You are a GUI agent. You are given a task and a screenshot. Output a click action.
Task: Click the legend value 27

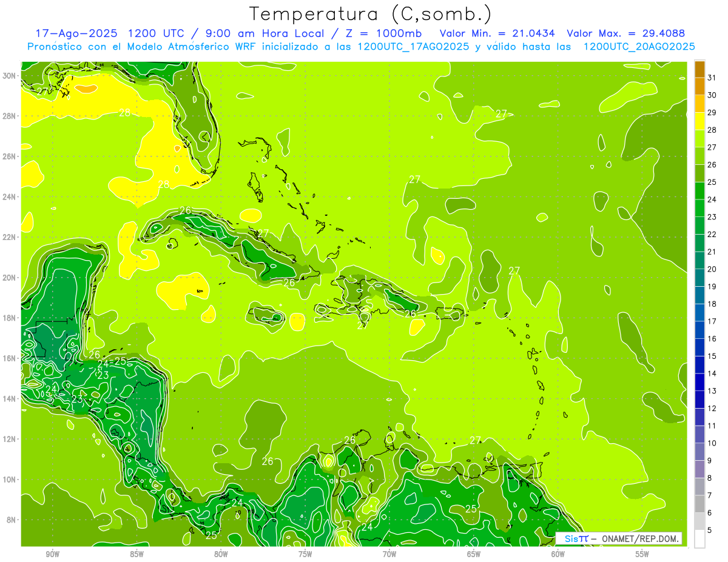[712, 147]
